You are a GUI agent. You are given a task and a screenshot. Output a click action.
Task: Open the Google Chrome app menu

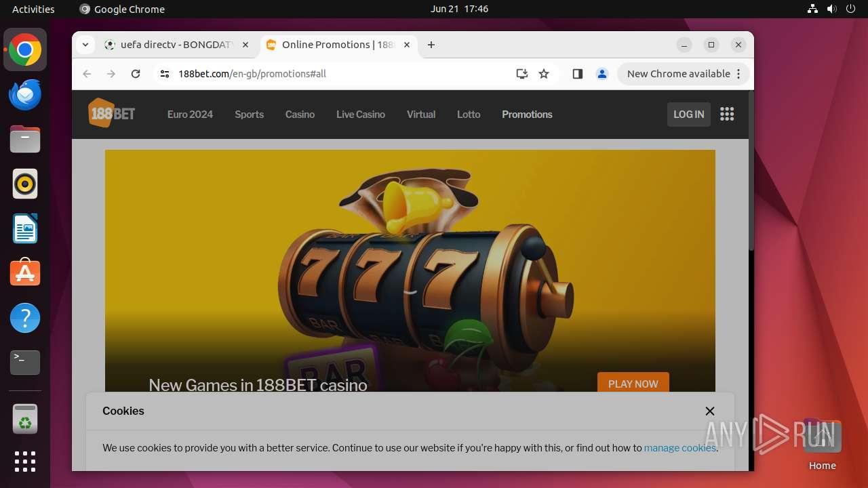pyautogui.click(x=122, y=9)
